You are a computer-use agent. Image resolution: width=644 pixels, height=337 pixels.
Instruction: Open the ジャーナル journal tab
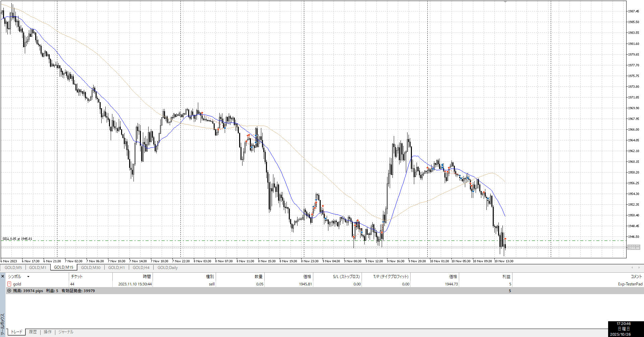[x=66, y=332]
